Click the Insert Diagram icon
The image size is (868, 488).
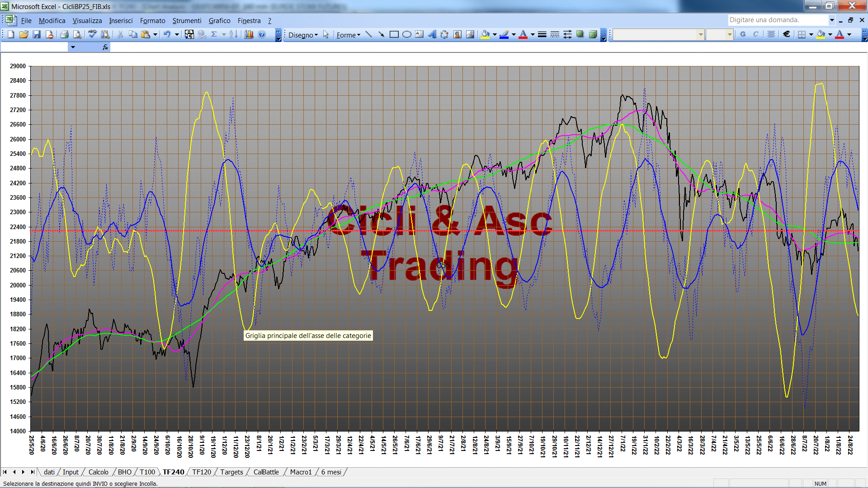click(444, 34)
